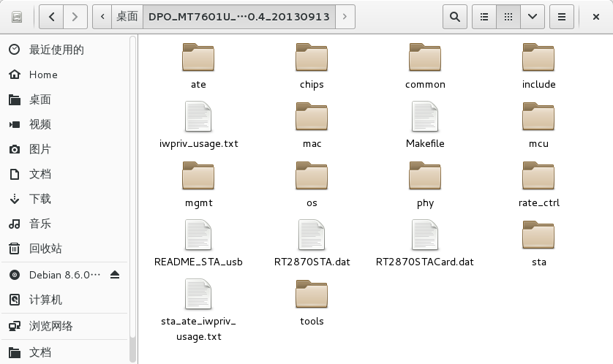Viewport: 613px width, 364px height.
Task: Open 下载 in the sidebar
Action: click(x=64, y=199)
